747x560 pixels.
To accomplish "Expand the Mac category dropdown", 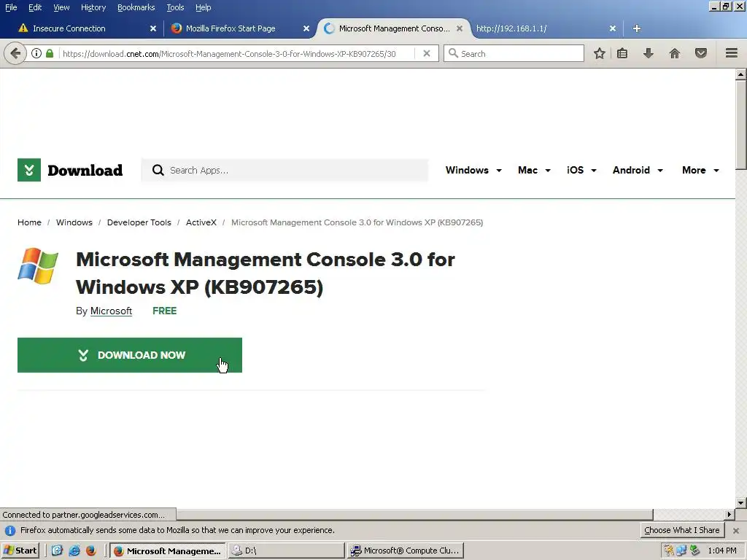I will coord(534,170).
